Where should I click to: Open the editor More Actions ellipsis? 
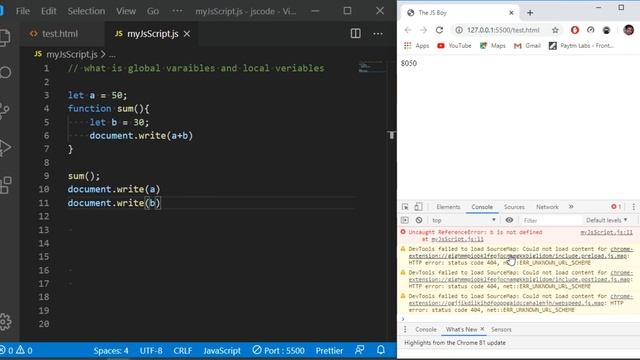coord(378,34)
